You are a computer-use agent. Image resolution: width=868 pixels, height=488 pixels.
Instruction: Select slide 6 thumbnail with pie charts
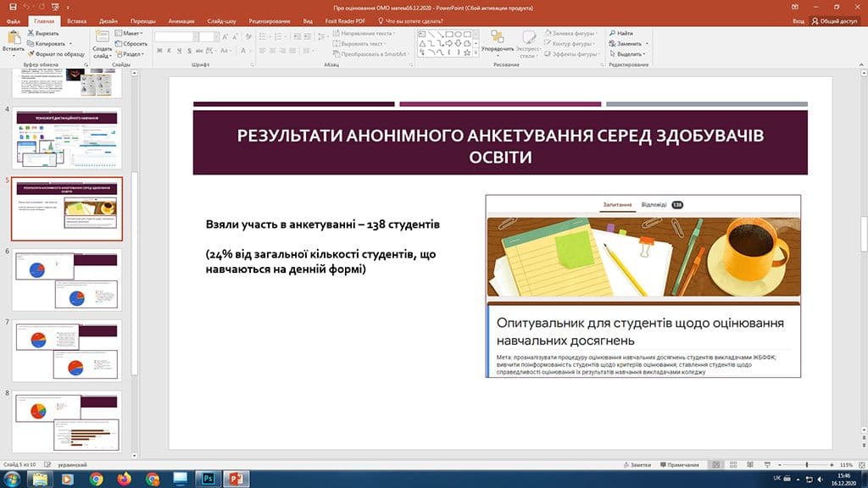pyautogui.click(x=66, y=280)
